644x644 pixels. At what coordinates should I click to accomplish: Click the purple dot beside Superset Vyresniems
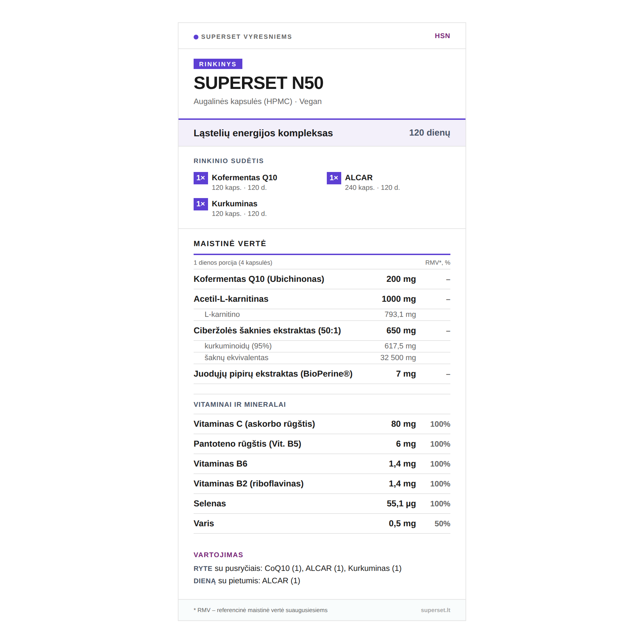pos(196,37)
